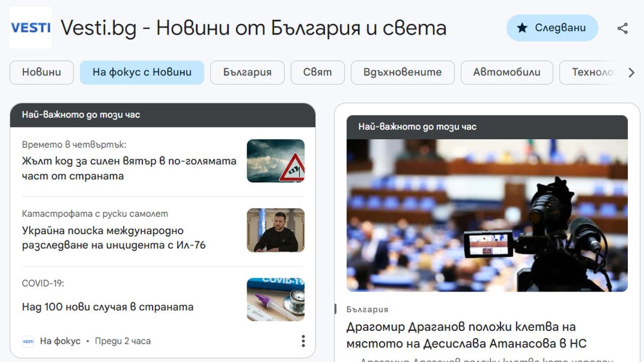644x362 pixels.
Task: Open the България tab
Action: 247,72
